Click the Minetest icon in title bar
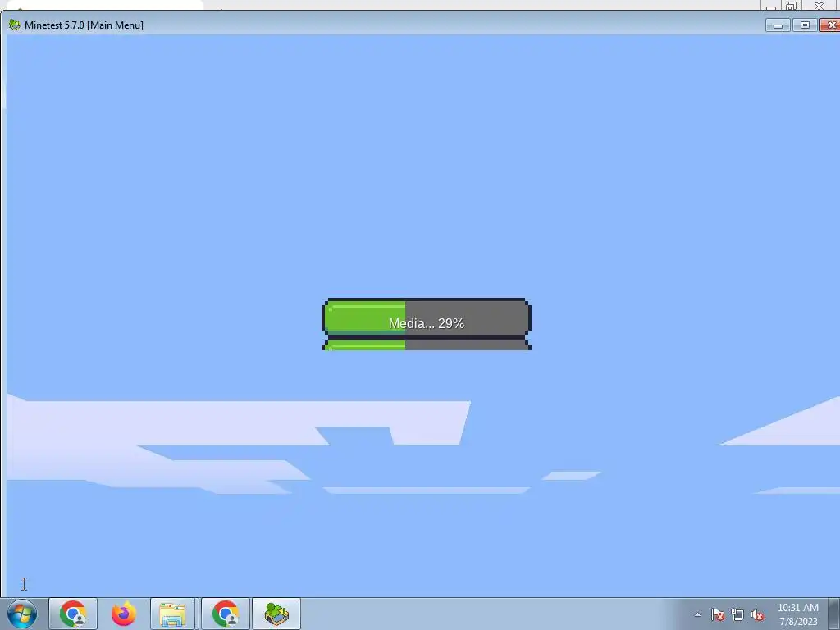This screenshot has height=630, width=840. pos(15,25)
